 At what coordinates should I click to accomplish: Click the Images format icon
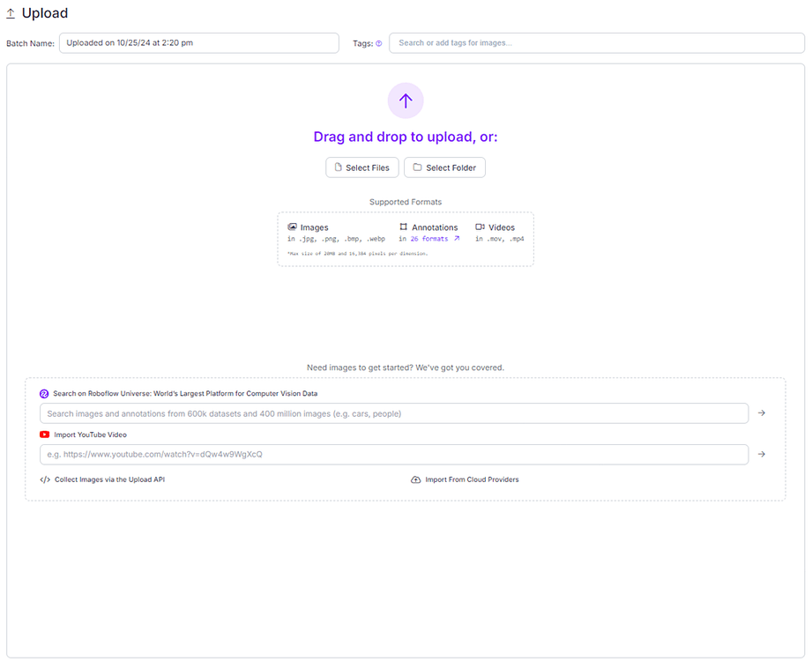pos(293,227)
